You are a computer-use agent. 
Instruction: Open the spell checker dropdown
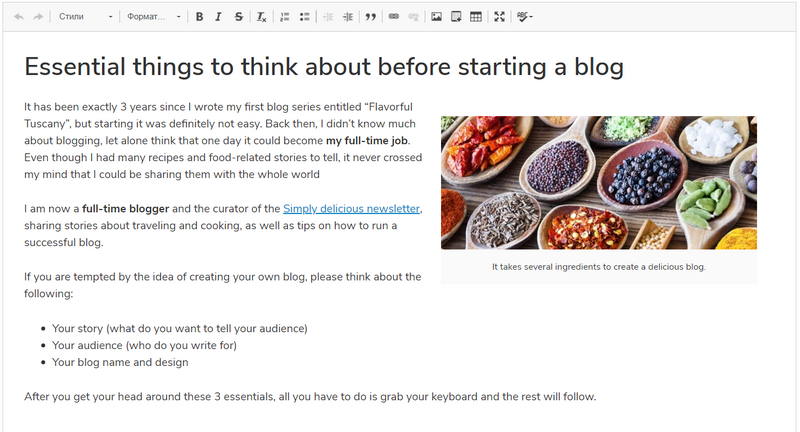tap(525, 17)
